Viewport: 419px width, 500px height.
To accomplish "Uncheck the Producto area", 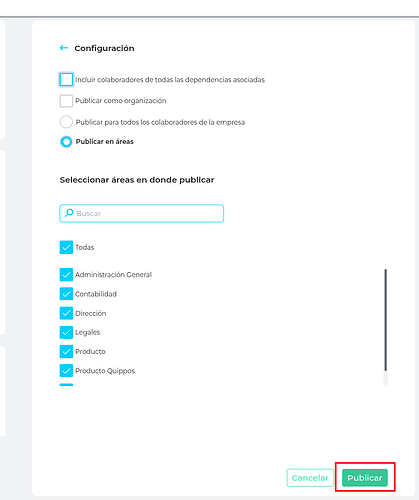I will [66, 351].
